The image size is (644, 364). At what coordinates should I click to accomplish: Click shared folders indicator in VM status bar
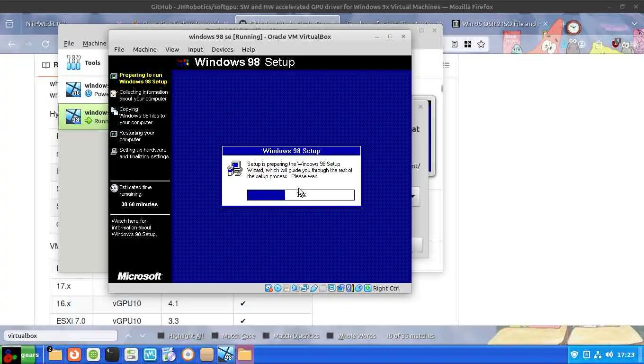click(322, 288)
